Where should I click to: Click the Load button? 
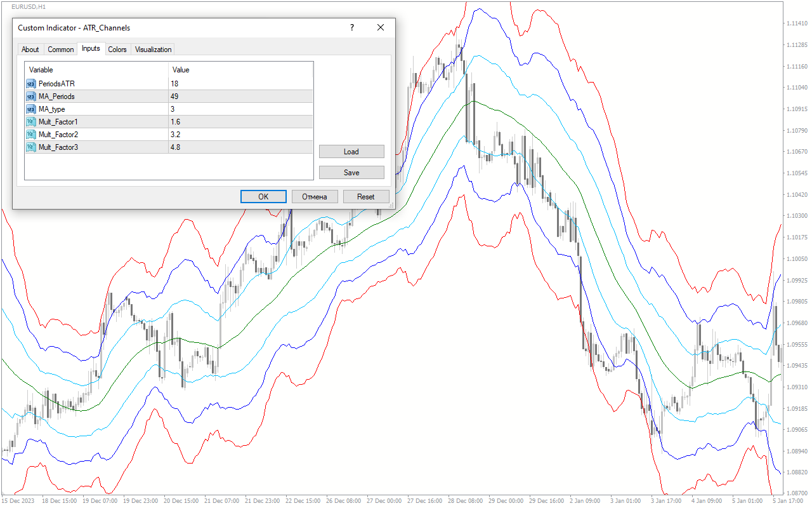[351, 152]
